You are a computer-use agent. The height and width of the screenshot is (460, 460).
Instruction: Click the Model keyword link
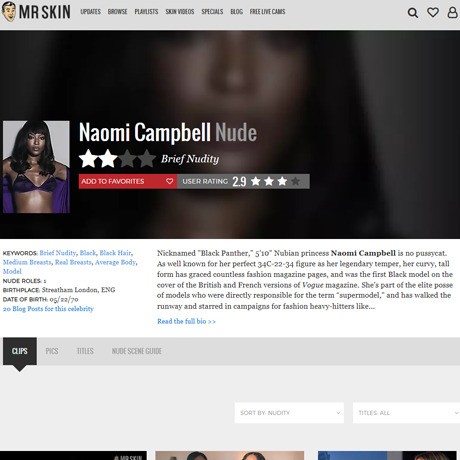(12, 272)
